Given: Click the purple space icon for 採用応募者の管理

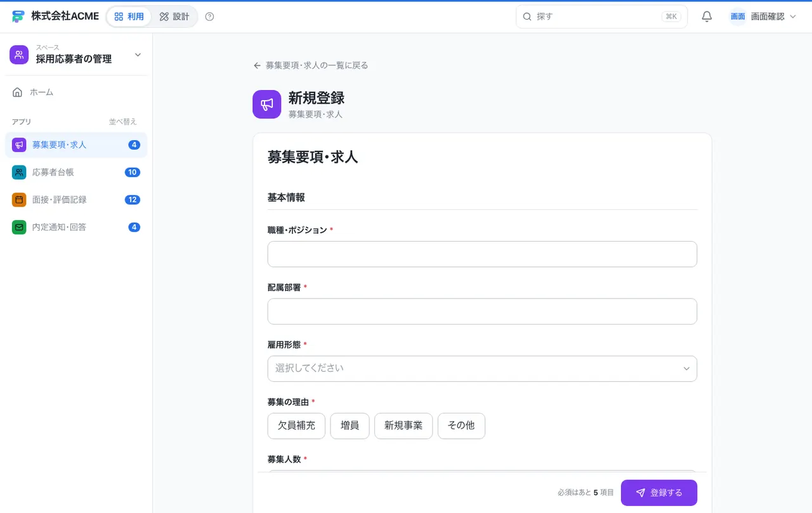Looking at the screenshot, I should coord(19,55).
